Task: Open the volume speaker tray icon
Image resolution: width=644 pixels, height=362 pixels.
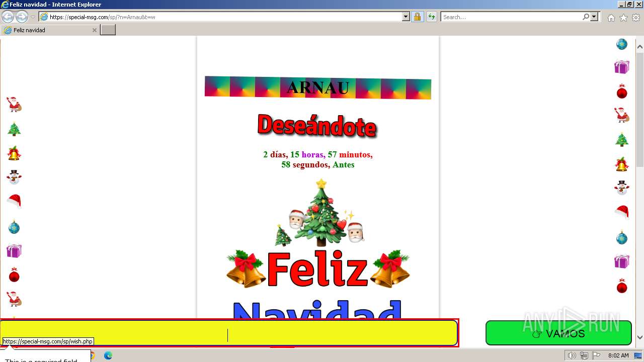Action: [x=572, y=355]
